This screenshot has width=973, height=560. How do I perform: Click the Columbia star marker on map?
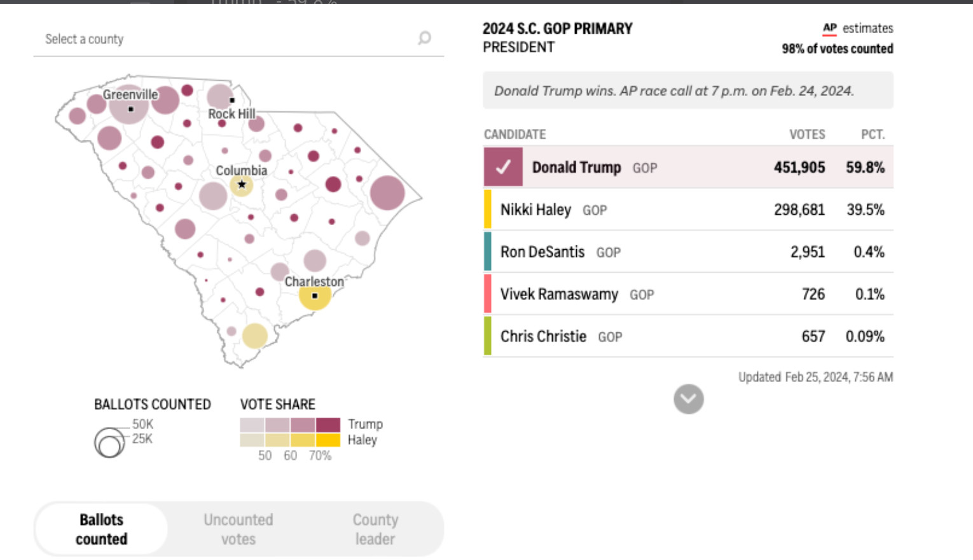pos(242,184)
